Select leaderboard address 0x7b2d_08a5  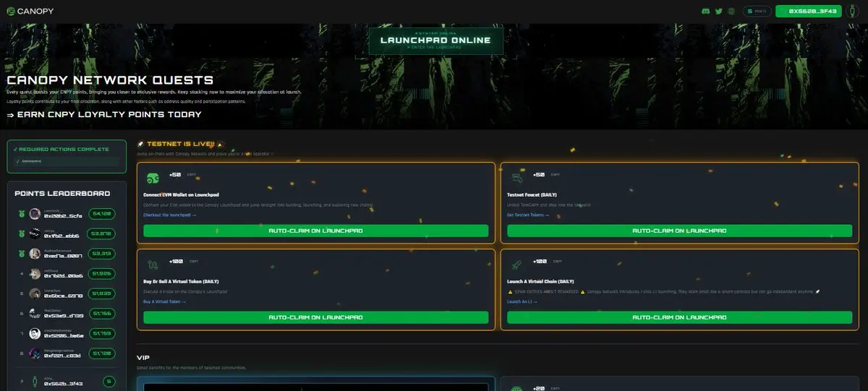tap(64, 275)
